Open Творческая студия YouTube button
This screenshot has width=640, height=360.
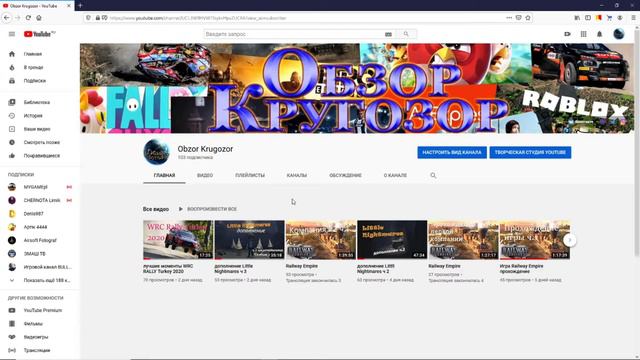pyautogui.click(x=530, y=152)
